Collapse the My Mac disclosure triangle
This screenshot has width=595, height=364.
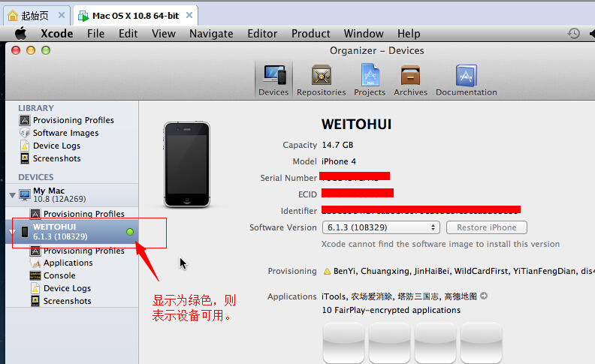12,195
